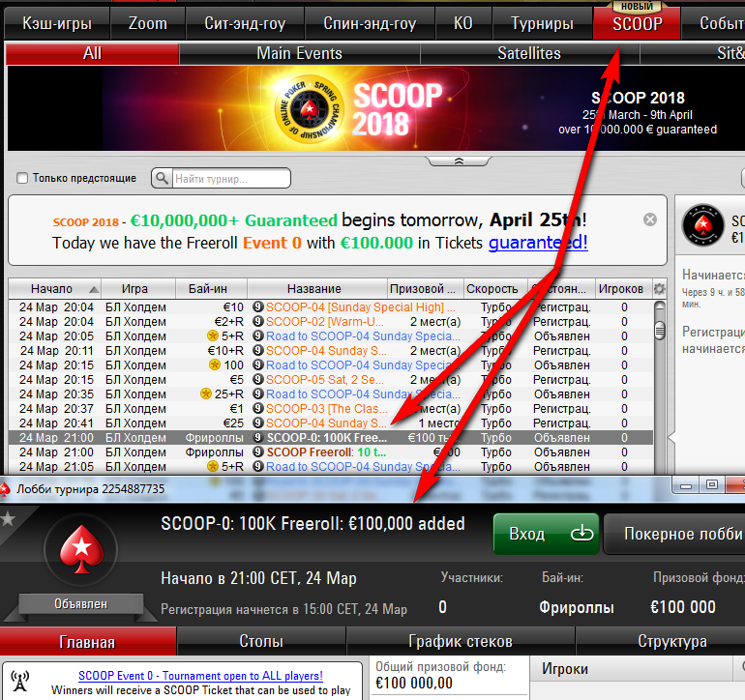Screen dimensions: 745x700
Task: Open table column settings gear
Action: [660, 289]
